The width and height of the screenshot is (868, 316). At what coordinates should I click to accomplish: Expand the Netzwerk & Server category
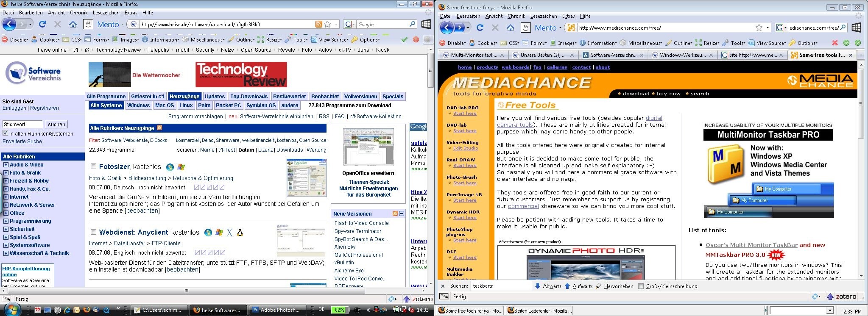6,205
